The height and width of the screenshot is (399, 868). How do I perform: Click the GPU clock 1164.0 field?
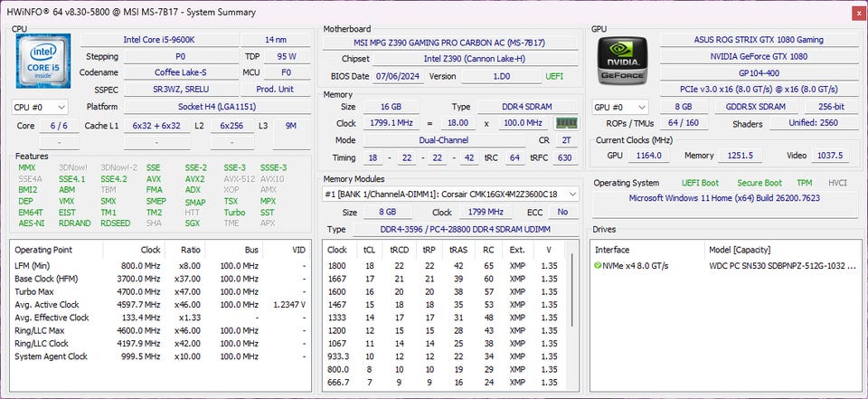pyautogui.click(x=649, y=156)
